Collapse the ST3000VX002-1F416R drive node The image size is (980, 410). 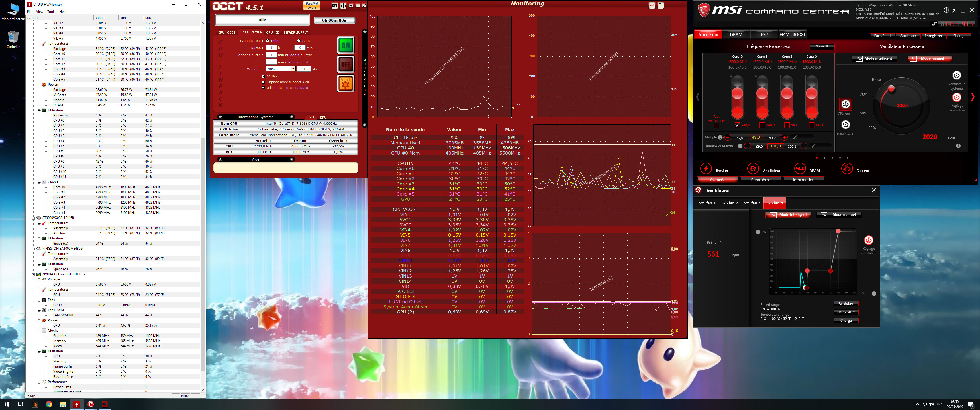point(34,218)
